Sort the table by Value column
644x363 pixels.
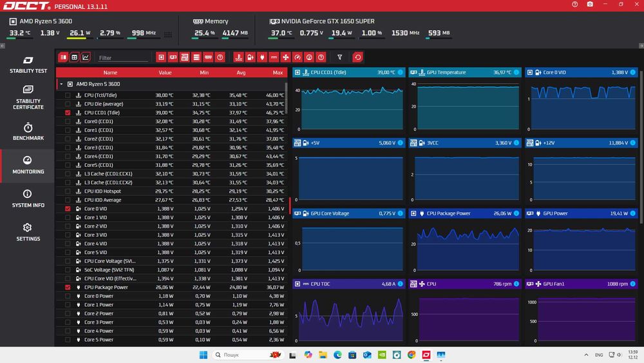click(x=165, y=72)
